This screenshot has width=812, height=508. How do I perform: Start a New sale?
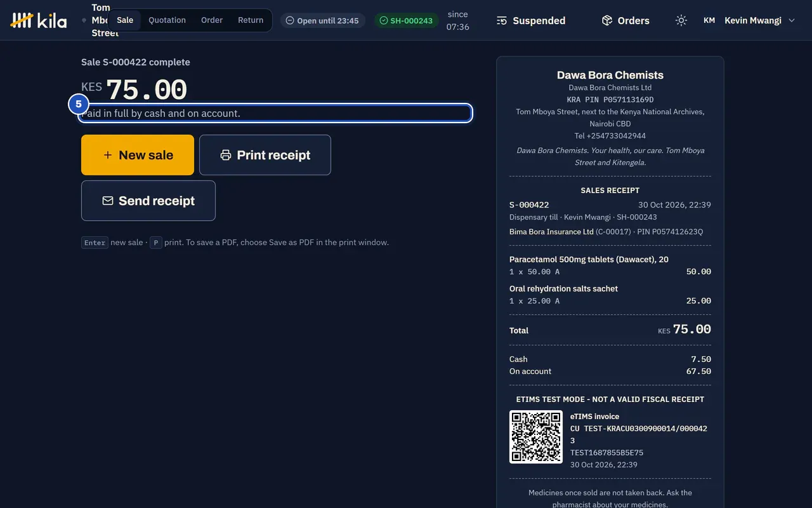(138, 155)
